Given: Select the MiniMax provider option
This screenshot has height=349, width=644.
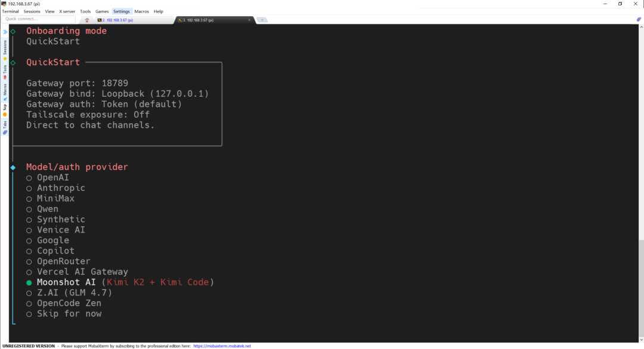Looking at the screenshot, I should [50, 199].
